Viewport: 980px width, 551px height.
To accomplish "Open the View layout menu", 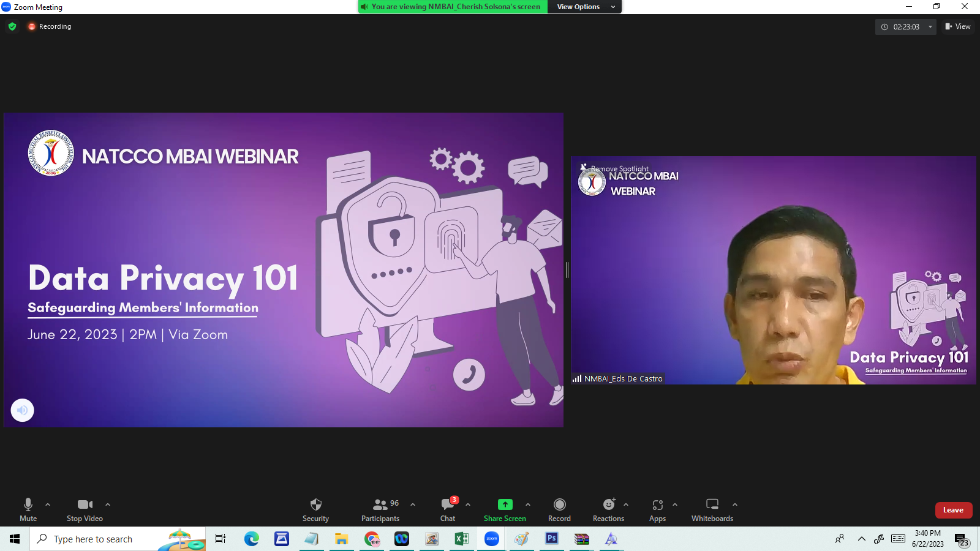I will [958, 26].
